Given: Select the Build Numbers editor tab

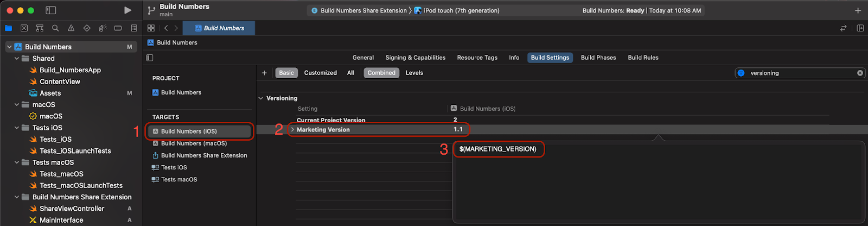Looking at the screenshot, I should coord(219,28).
